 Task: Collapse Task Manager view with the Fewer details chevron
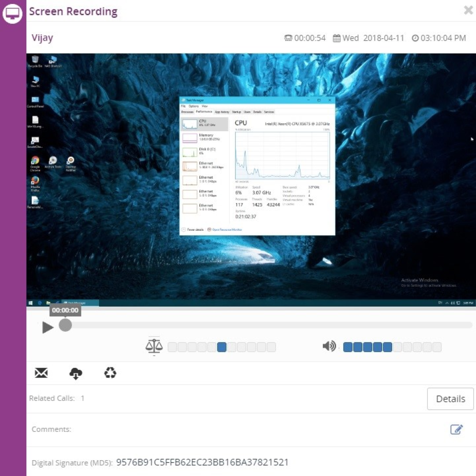tap(183, 230)
